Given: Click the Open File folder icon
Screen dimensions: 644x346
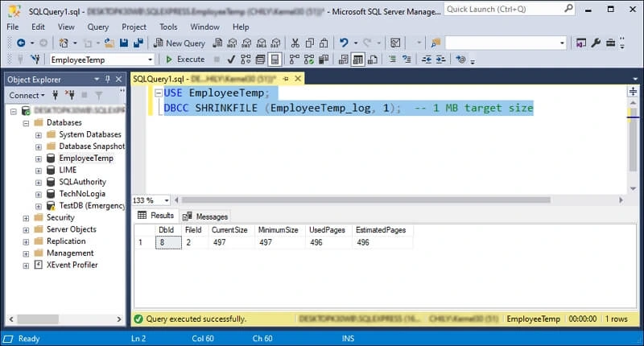Looking at the screenshot, I should (109, 43).
